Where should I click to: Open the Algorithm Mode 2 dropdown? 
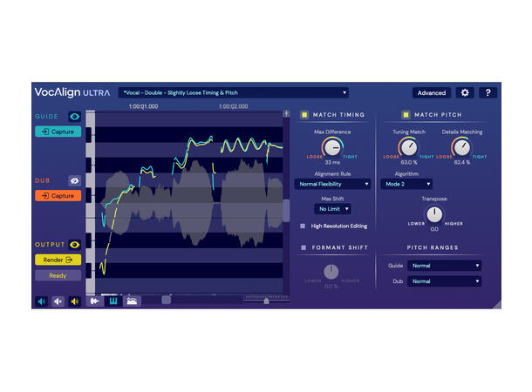pyautogui.click(x=406, y=184)
